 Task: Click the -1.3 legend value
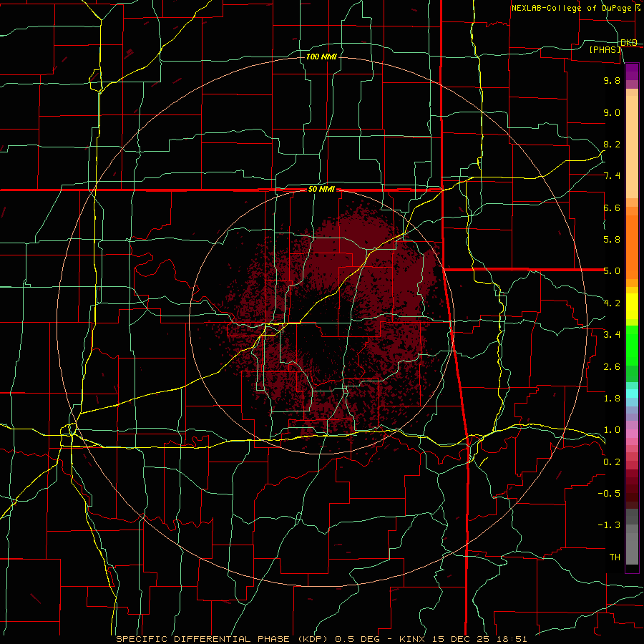tap(609, 525)
